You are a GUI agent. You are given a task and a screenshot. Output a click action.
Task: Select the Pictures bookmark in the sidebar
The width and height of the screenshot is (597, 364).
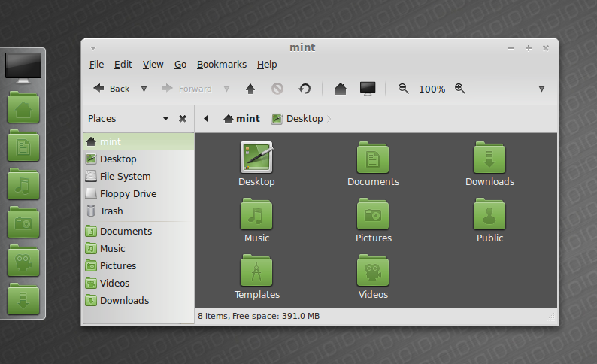(138, 265)
